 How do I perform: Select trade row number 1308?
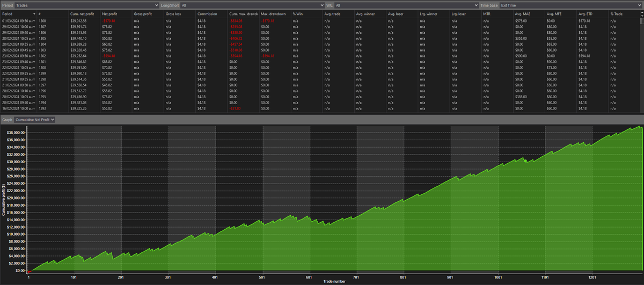coord(320,20)
